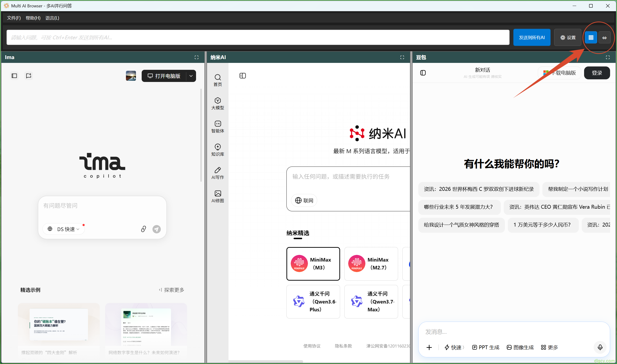The image size is (617, 364).
Task: Open the 语言(L) menu
Action: tap(52, 18)
